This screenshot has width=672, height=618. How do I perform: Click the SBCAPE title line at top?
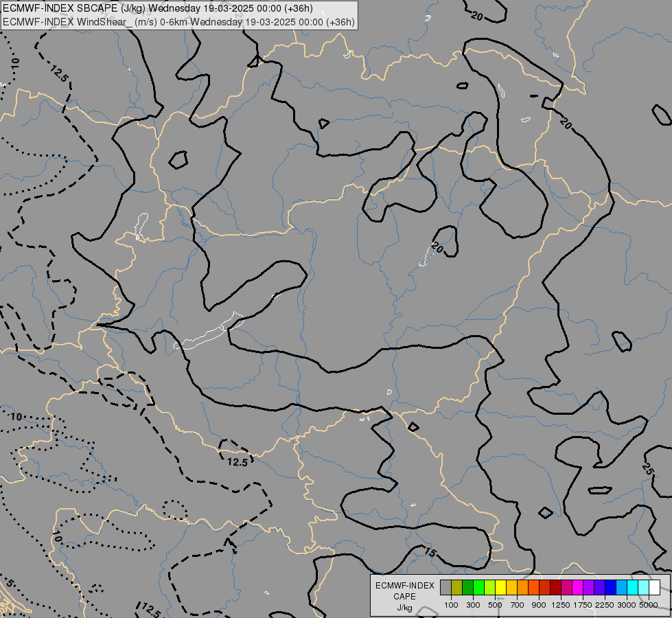click(x=158, y=8)
